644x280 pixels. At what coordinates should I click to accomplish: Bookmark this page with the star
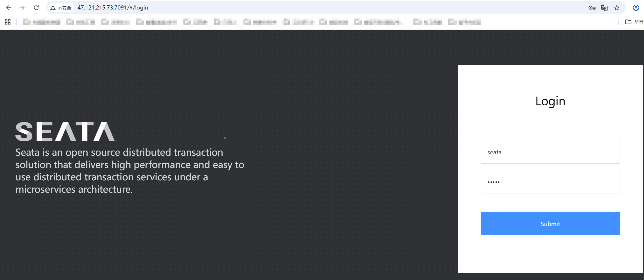tap(617, 8)
